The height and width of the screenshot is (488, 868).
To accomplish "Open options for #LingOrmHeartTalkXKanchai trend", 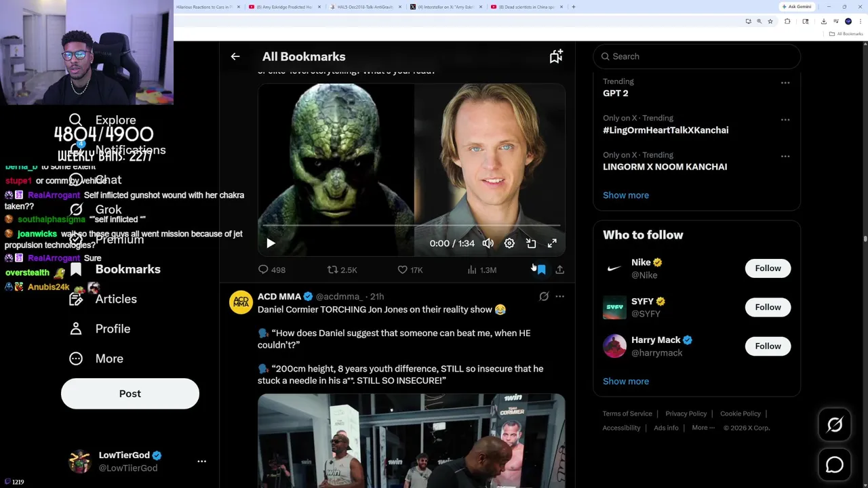I will pyautogui.click(x=785, y=119).
